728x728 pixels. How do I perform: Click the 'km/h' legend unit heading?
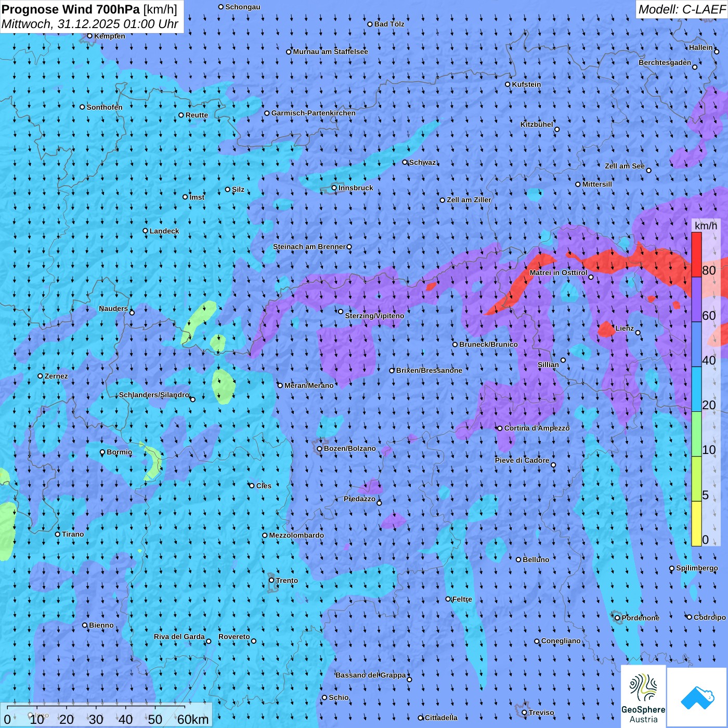click(706, 226)
